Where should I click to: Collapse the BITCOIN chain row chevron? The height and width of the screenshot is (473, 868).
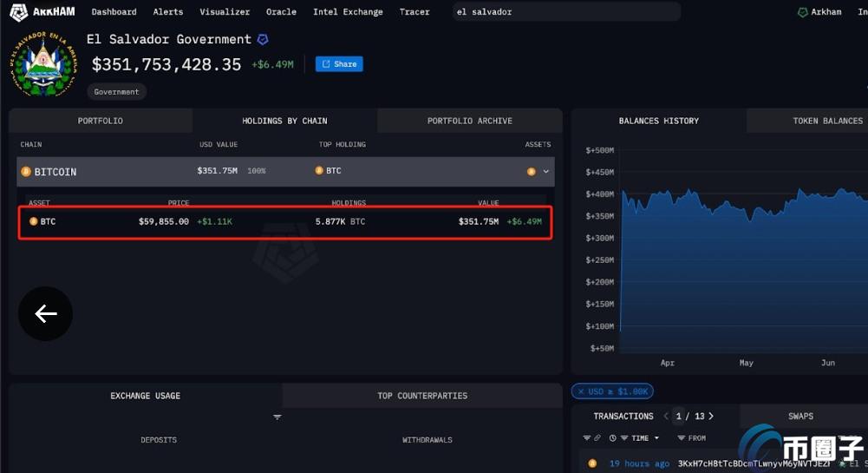pyautogui.click(x=545, y=172)
